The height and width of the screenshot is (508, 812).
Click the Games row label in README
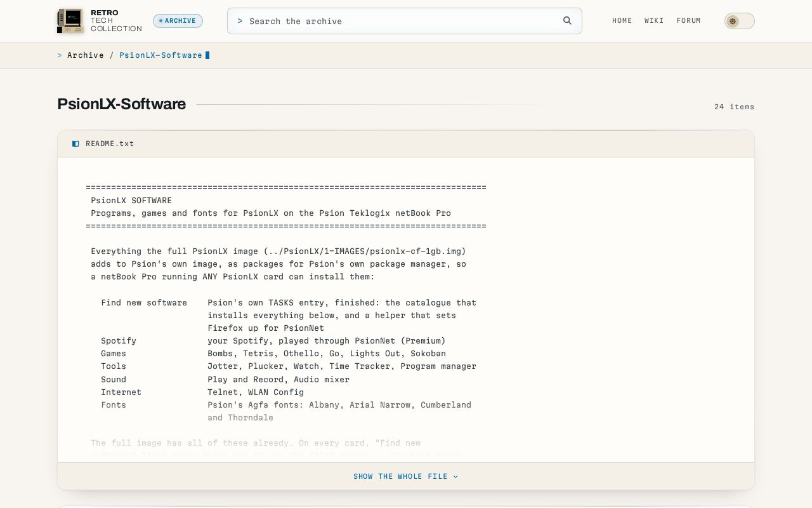tap(114, 354)
